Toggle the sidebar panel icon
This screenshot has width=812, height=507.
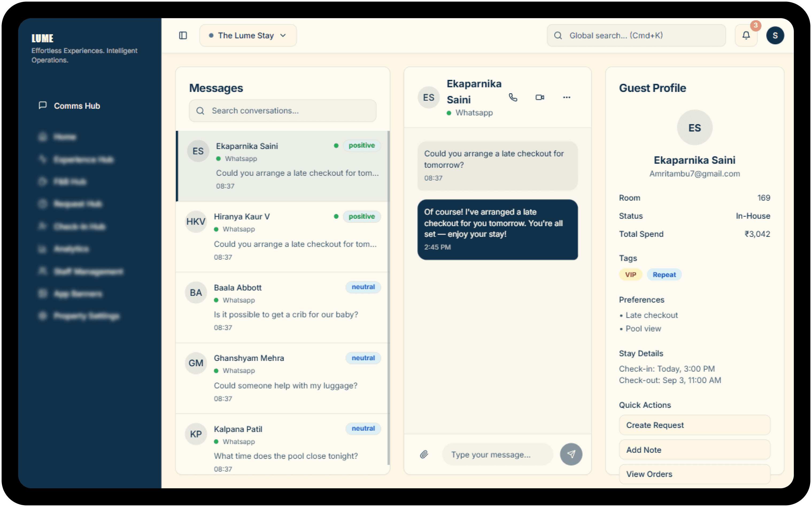[183, 36]
